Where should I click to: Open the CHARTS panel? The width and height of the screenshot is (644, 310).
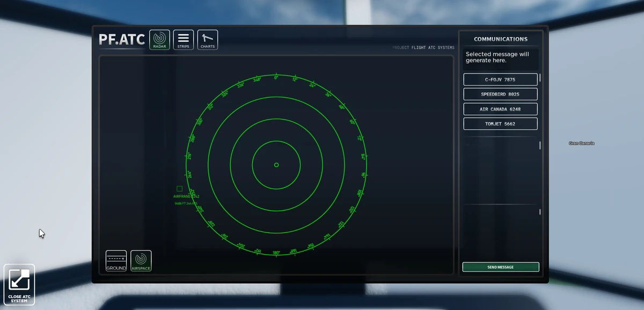pyautogui.click(x=207, y=39)
